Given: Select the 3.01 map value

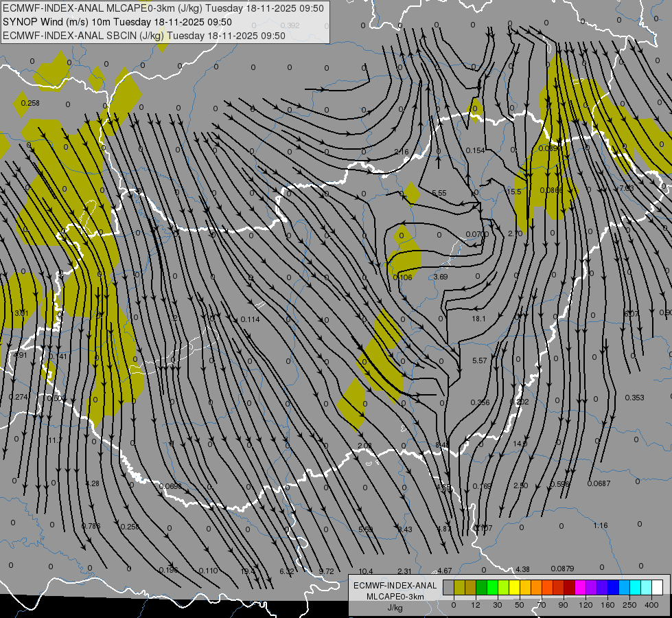Looking at the screenshot, I should (x=21, y=313).
